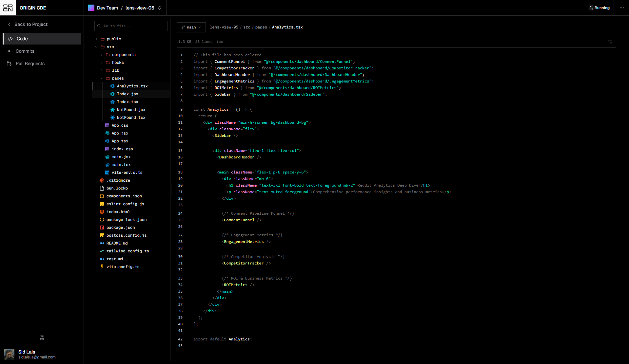
Task: Click the word wrap icon above code
Action: point(610,42)
